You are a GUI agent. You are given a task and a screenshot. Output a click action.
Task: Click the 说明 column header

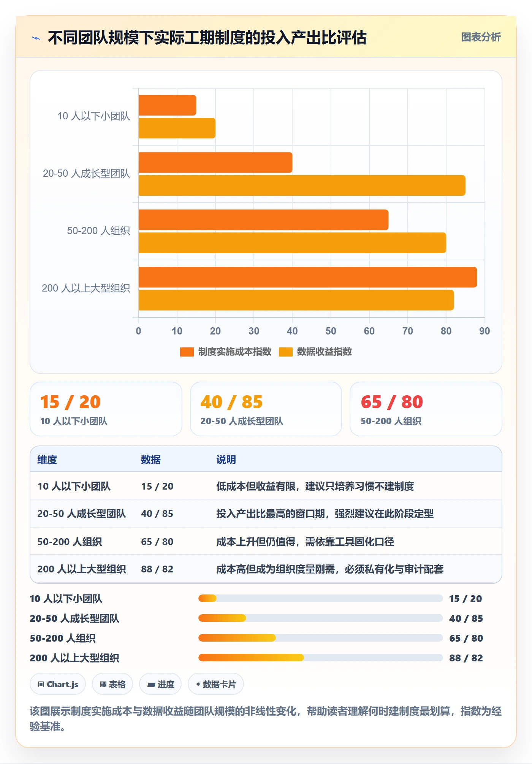pyautogui.click(x=226, y=460)
